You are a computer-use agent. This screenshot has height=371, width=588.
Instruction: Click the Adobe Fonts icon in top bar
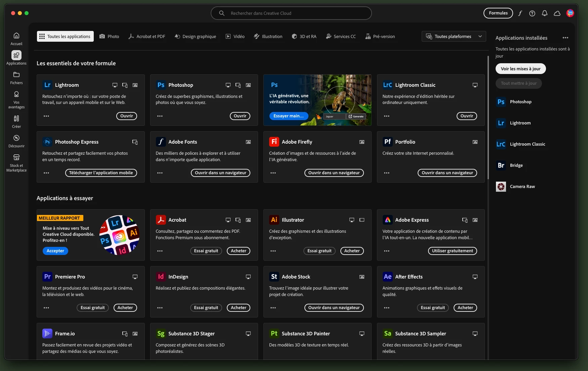point(520,13)
